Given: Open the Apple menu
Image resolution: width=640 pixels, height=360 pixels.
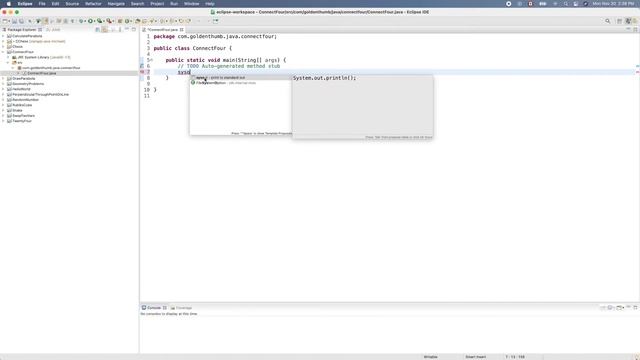Looking at the screenshot, I should (9, 4).
